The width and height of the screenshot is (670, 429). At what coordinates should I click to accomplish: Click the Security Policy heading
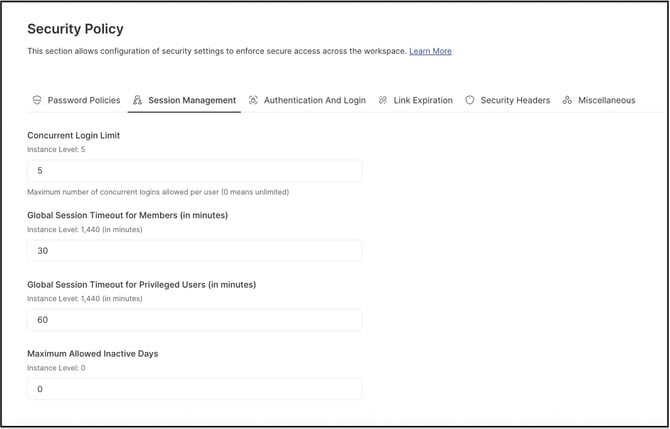point(76,29)
